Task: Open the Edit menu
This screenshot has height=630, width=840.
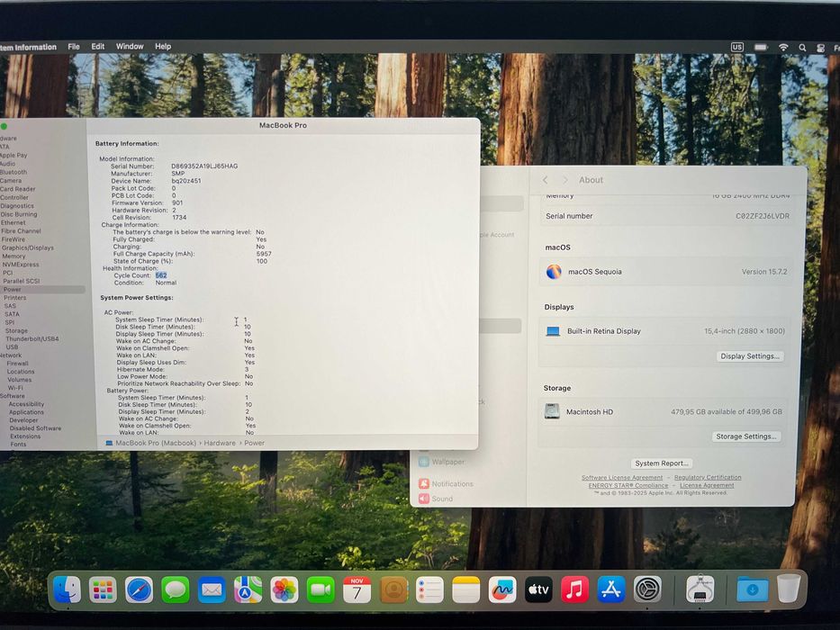Action: coord(97,47)
